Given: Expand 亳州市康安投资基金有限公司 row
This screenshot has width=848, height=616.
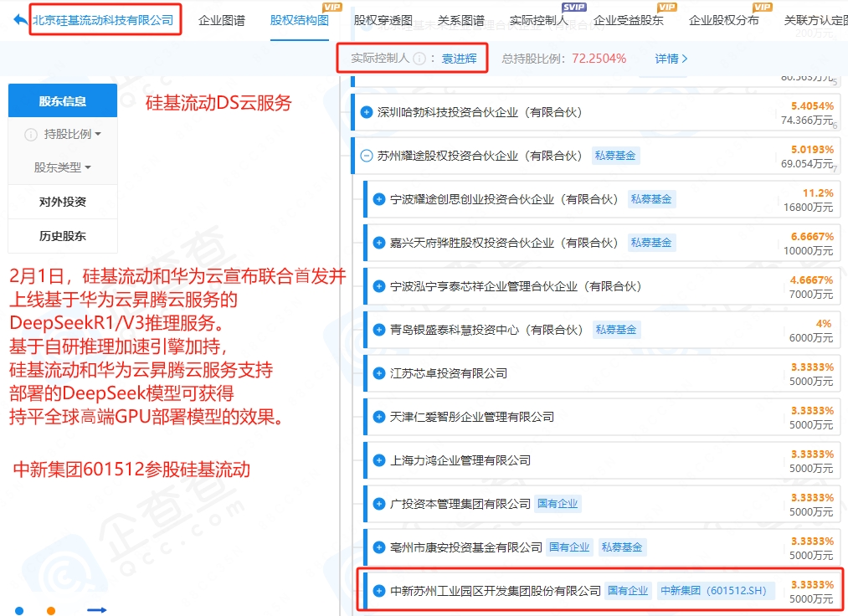Looking at the screenshot, I should (379, 547).
